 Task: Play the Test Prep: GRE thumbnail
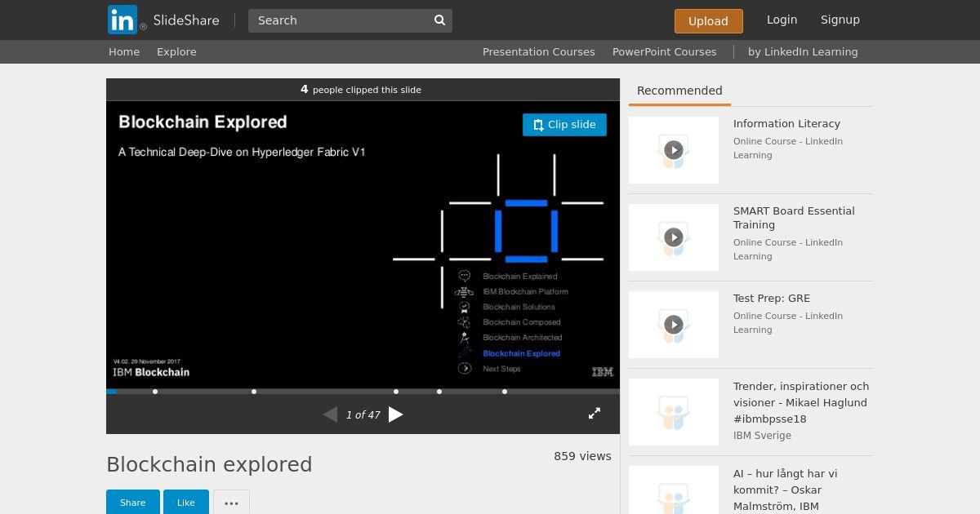click(674, 325)
